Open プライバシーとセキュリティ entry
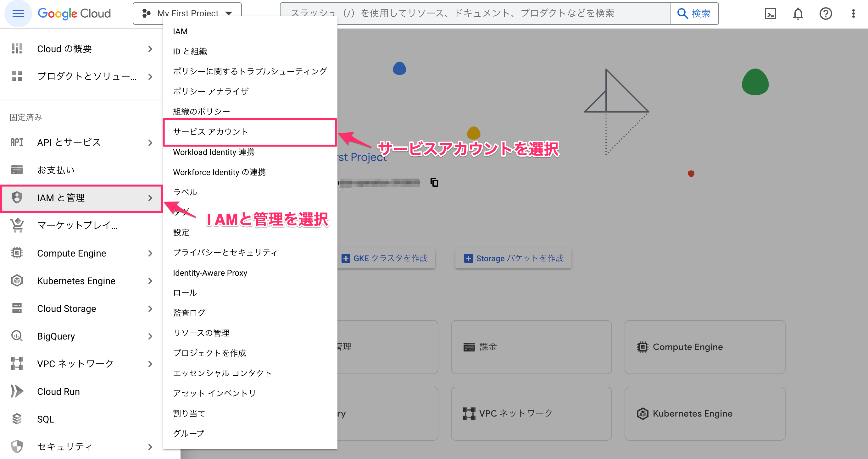 [x=250, y=252]
